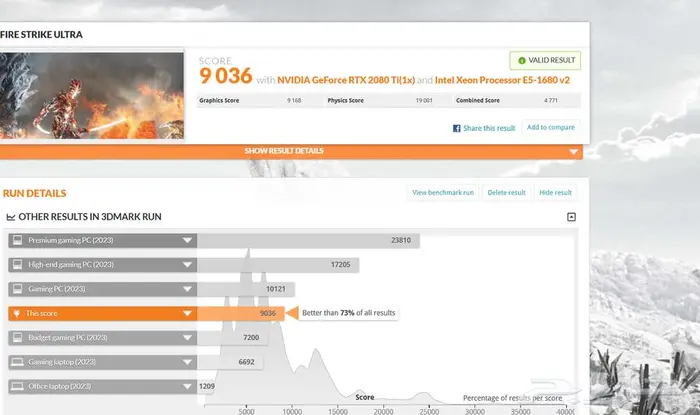Click the Gaming PC bar value 10121

point(275,289)
